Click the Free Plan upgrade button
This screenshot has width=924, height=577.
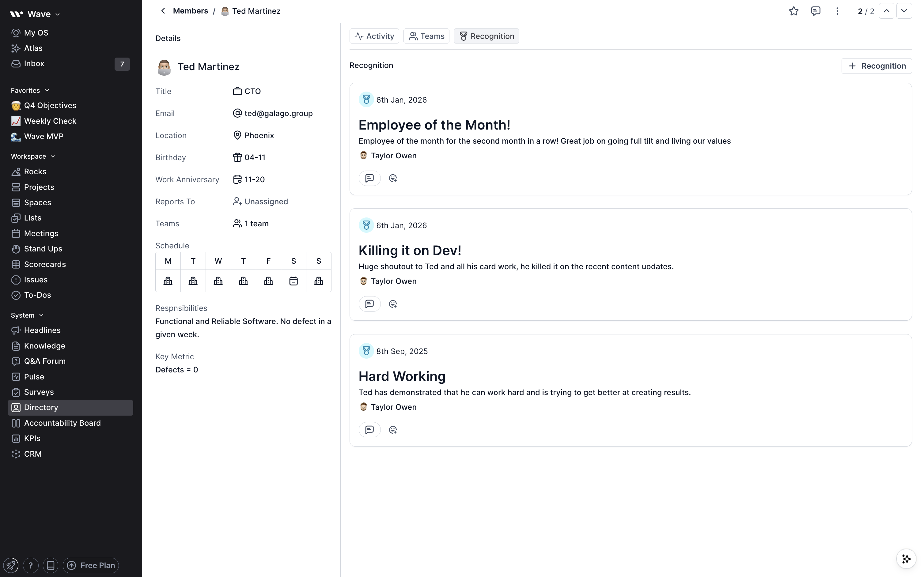91,565
